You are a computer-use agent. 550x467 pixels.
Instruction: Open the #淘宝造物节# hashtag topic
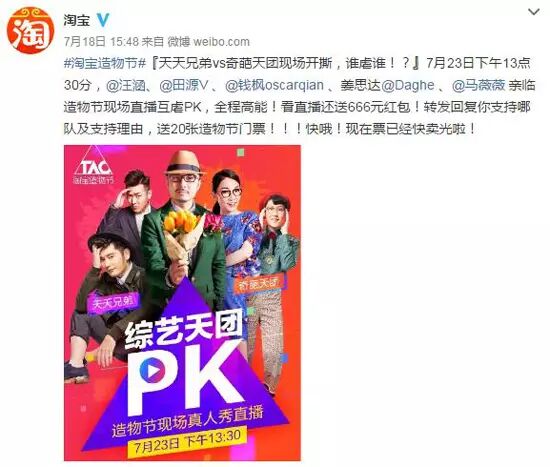point(105,64)
